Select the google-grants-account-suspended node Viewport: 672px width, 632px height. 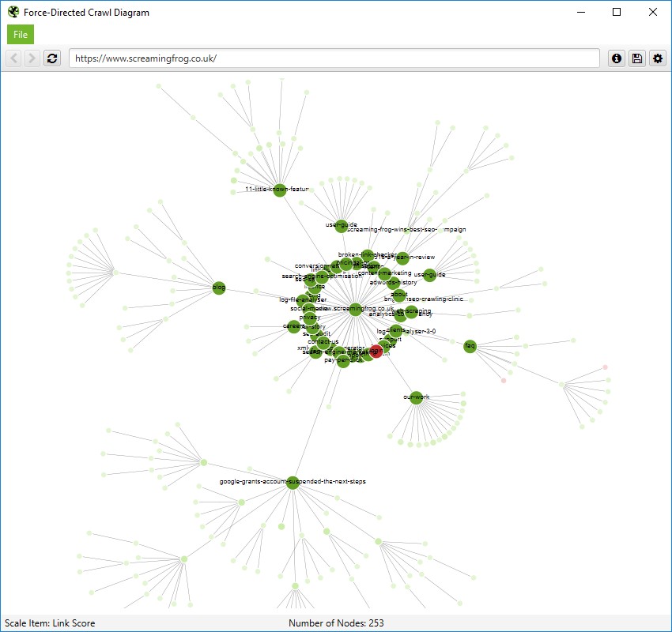pyautogui.click(x=293, y=483)
